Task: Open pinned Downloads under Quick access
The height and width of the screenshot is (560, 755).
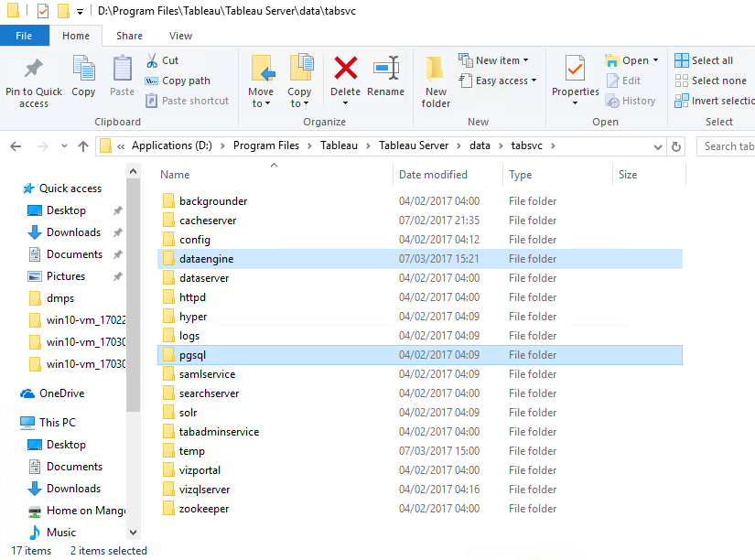Action: (73, 232)
